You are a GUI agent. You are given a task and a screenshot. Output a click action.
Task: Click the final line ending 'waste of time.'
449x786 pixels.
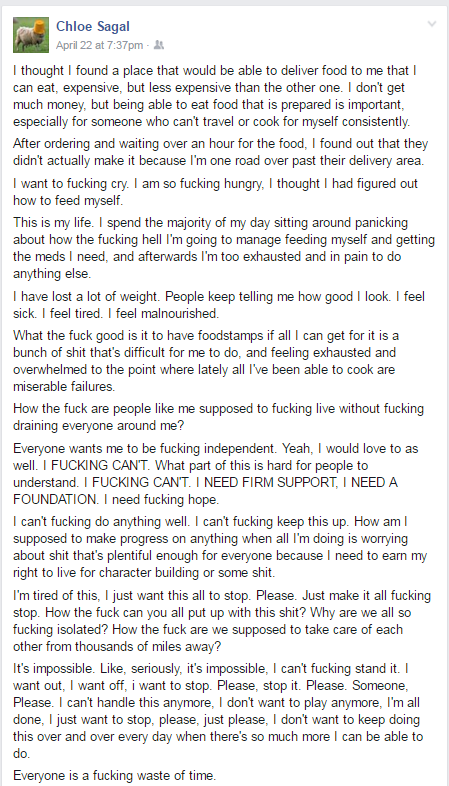[114, 775]
